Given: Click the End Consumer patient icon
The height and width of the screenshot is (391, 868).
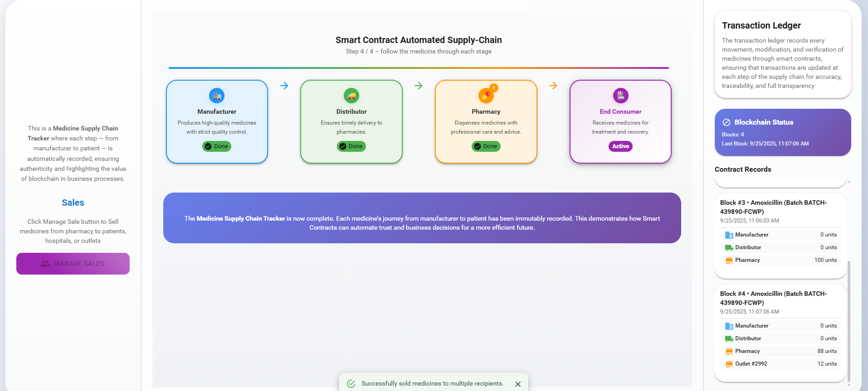Looking at the screenshot, I should click(620, 96).
